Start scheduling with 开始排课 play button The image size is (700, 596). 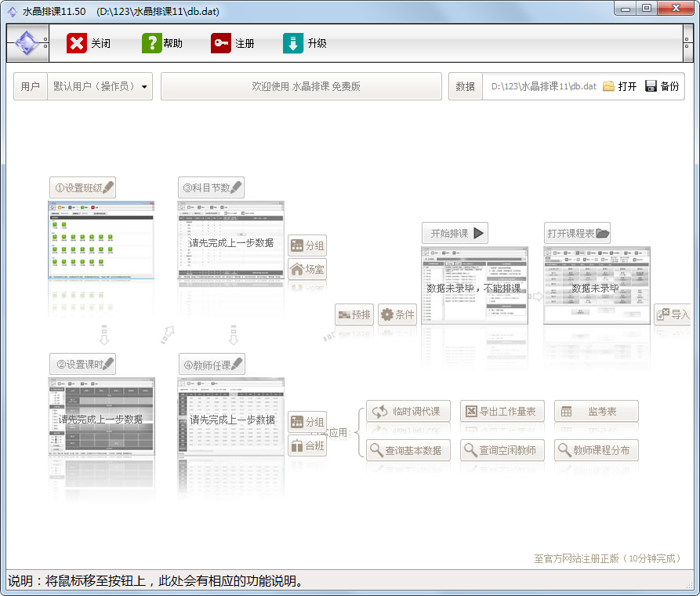point(455,233)
